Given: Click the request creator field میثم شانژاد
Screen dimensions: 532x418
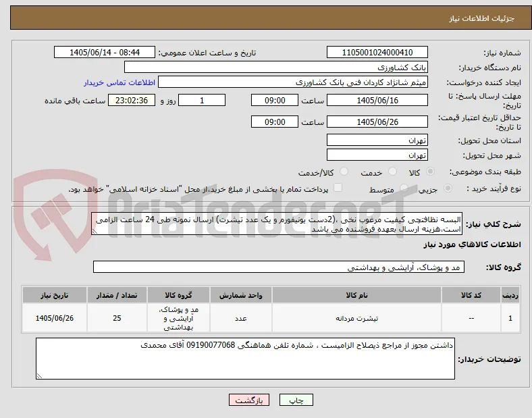Looking at the screenshot, I should click(293, 82).
